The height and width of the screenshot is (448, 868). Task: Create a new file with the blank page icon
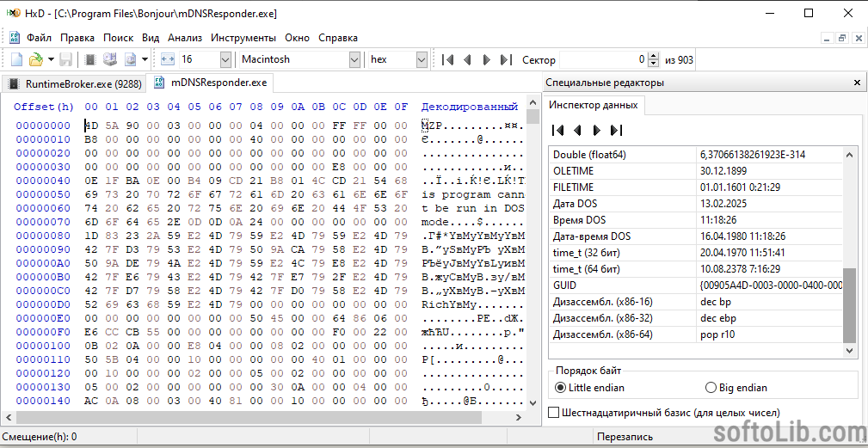[18, 59]
